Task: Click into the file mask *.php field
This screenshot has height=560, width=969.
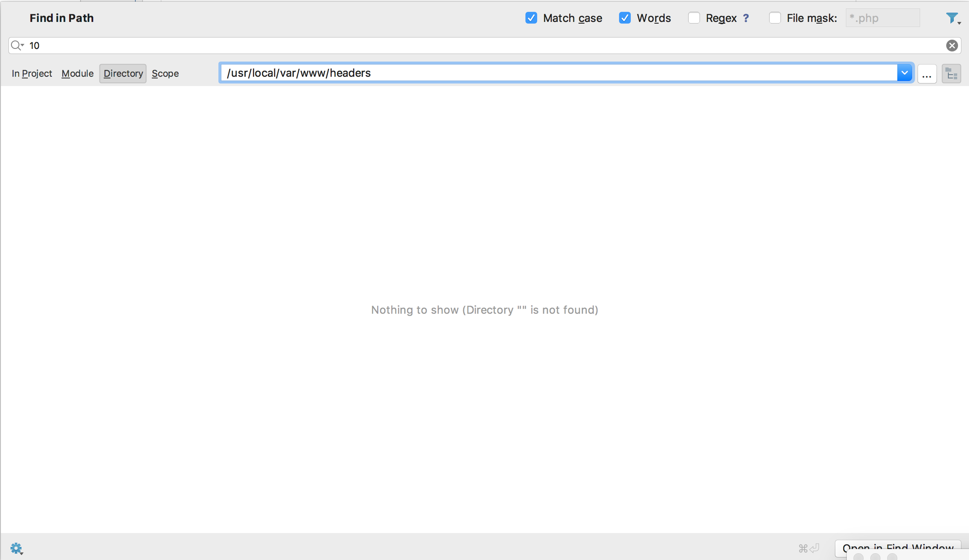Action: coord(883,18)
